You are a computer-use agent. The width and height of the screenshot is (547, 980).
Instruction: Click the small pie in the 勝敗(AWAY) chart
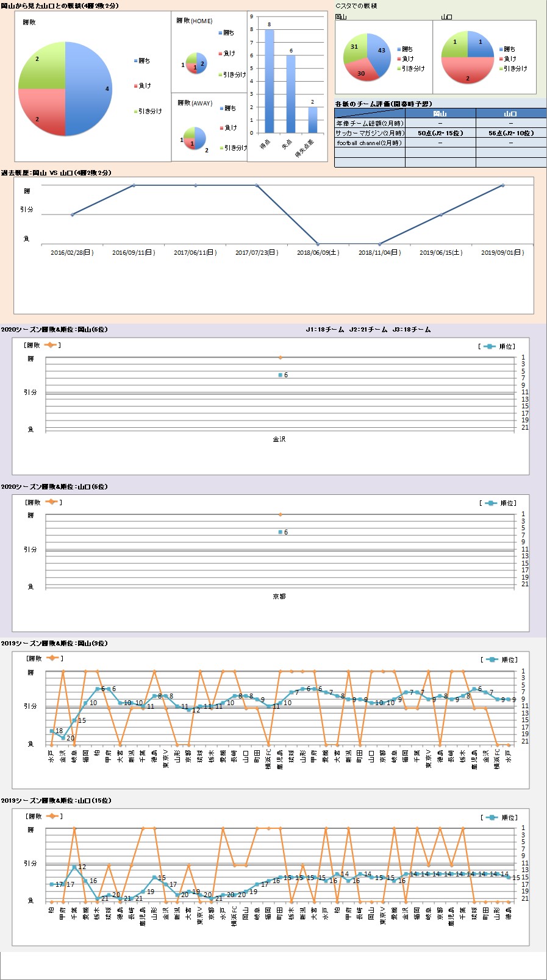195,138
